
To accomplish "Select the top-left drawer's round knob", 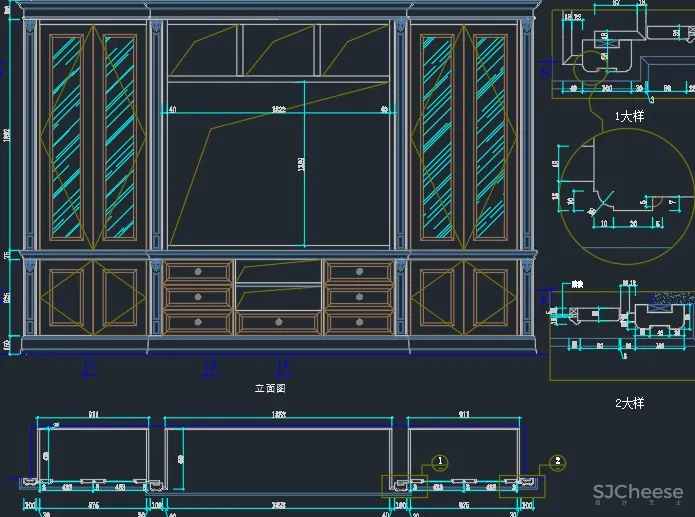I will tap(198, 271).
